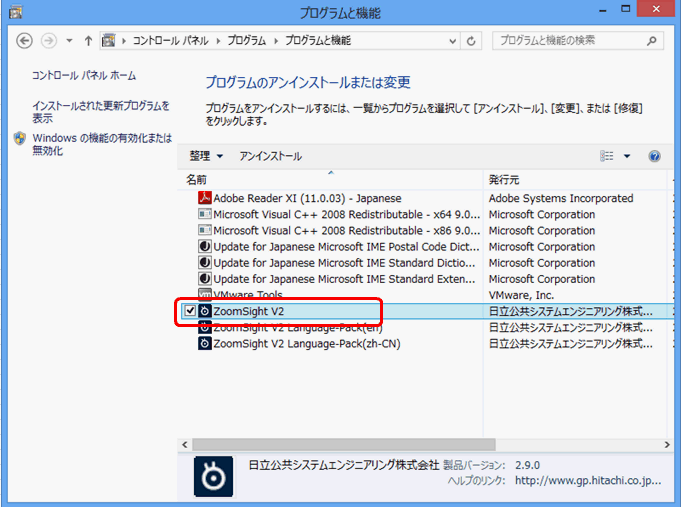Open the 整理 dropdown menu

coord(206,156)
